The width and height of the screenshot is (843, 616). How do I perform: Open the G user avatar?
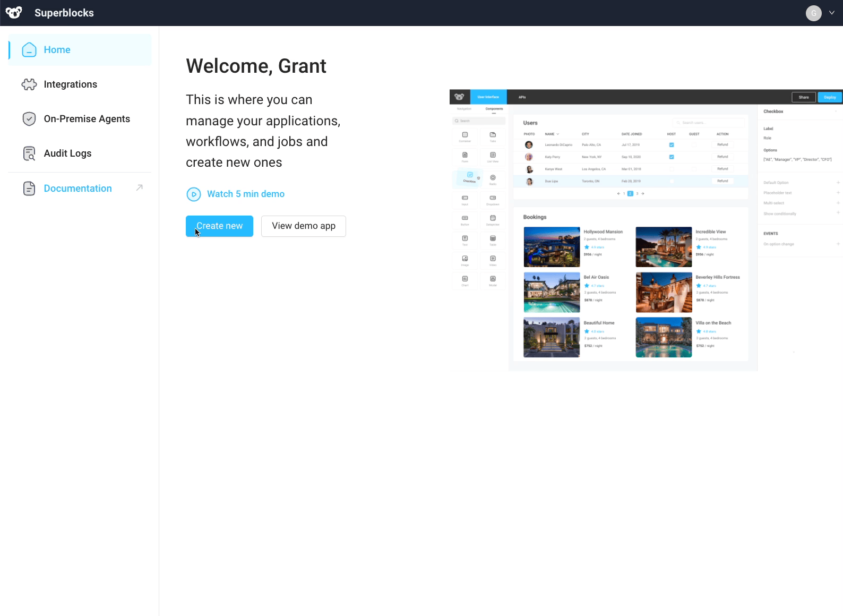click(813, 13)
